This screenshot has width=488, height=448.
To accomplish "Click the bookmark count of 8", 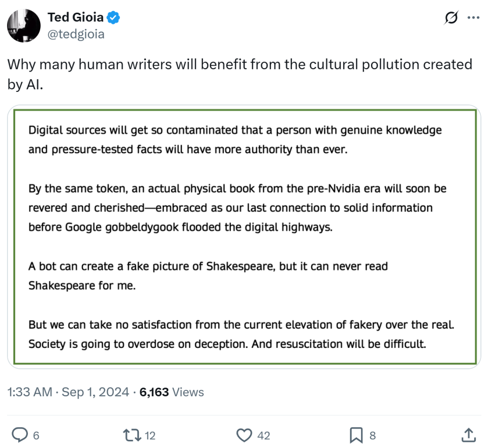I will (373, 435).
